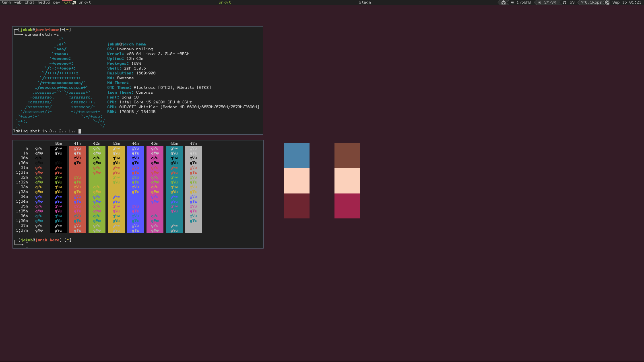The height and width of the screenshot is (362, 644).
Task: Click the wifi signal icon
Action: pos(582,2)
